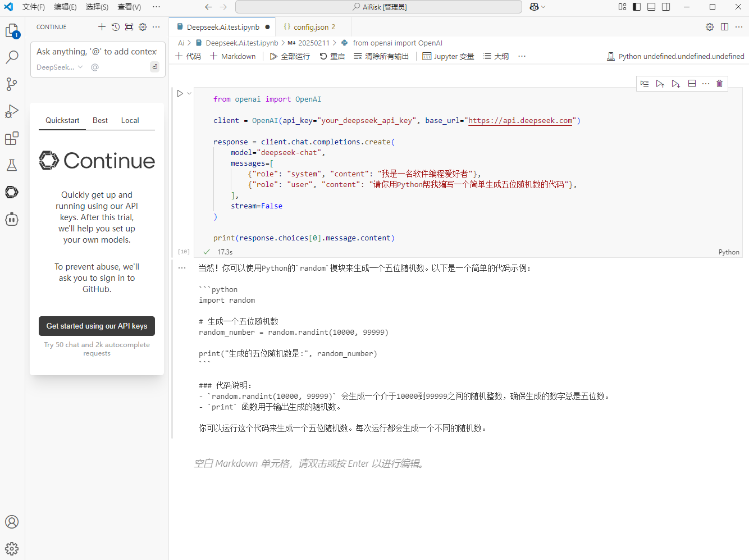The width and height of the screenshot is (749, 560).
Task: Select the Local tab in Continue
Action: click(x=130, y=120)
